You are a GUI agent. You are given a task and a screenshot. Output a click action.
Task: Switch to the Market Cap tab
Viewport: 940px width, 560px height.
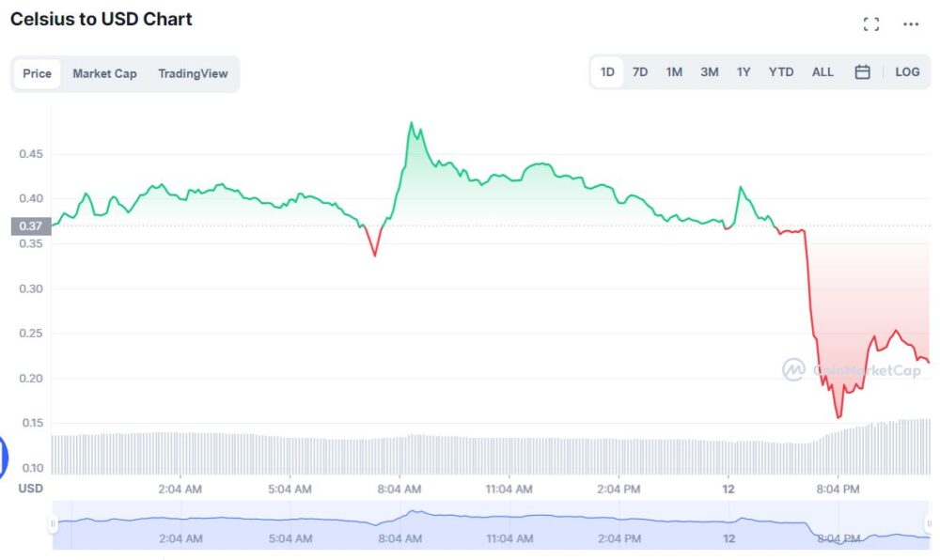[104, 73]
